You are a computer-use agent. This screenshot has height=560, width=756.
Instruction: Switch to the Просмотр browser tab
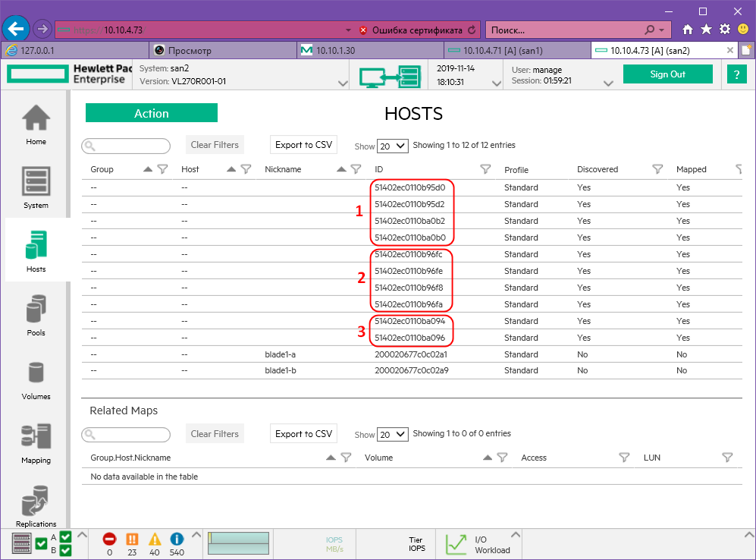tap(223, 50)
